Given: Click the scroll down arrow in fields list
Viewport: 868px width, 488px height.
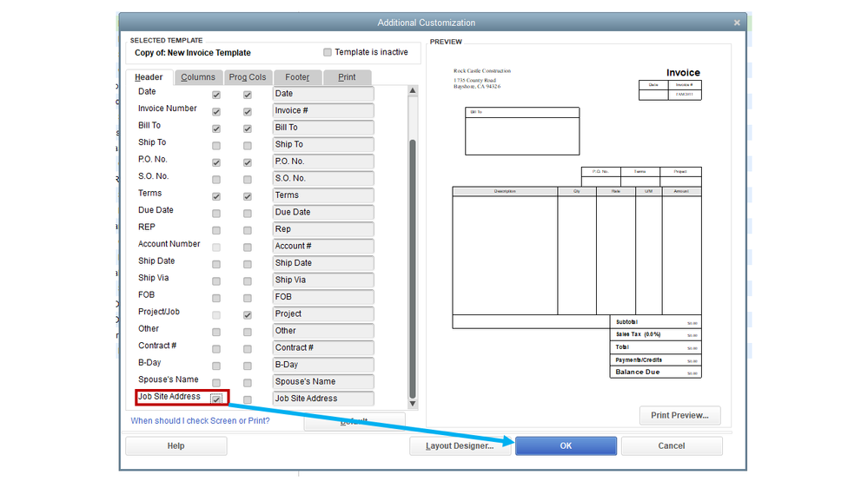Looking at the screenshot, I should coord(413,405).
